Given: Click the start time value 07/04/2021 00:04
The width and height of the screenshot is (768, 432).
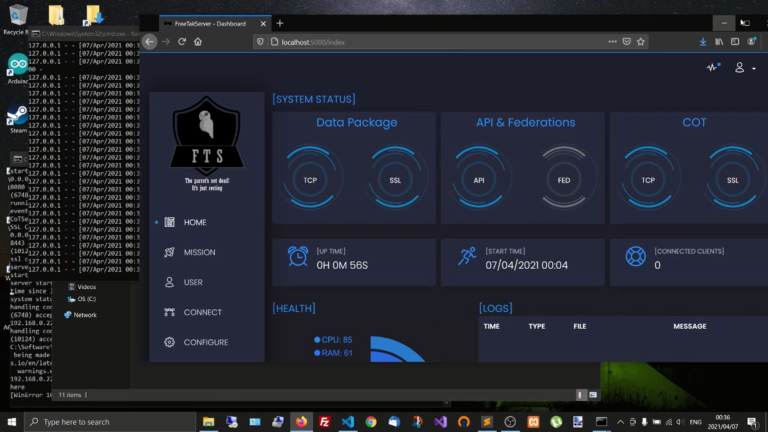Looking at the screenshot, I should coord(527,265).
